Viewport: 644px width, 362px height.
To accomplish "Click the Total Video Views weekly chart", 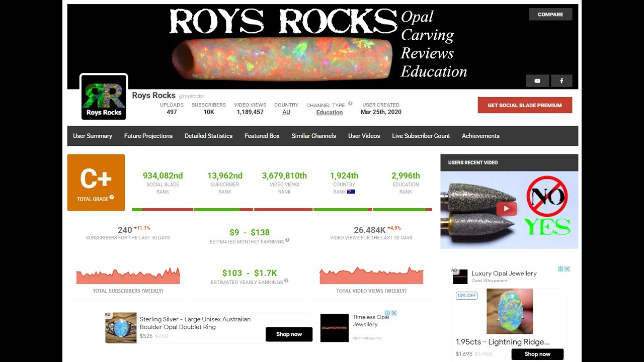I will [371, 276].
